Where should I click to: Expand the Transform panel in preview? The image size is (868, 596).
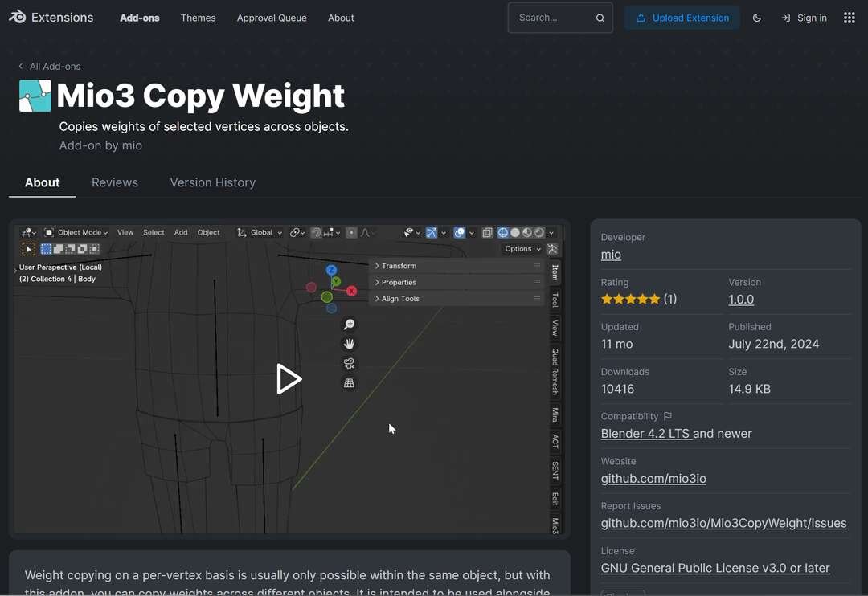[x=457, y=266]
